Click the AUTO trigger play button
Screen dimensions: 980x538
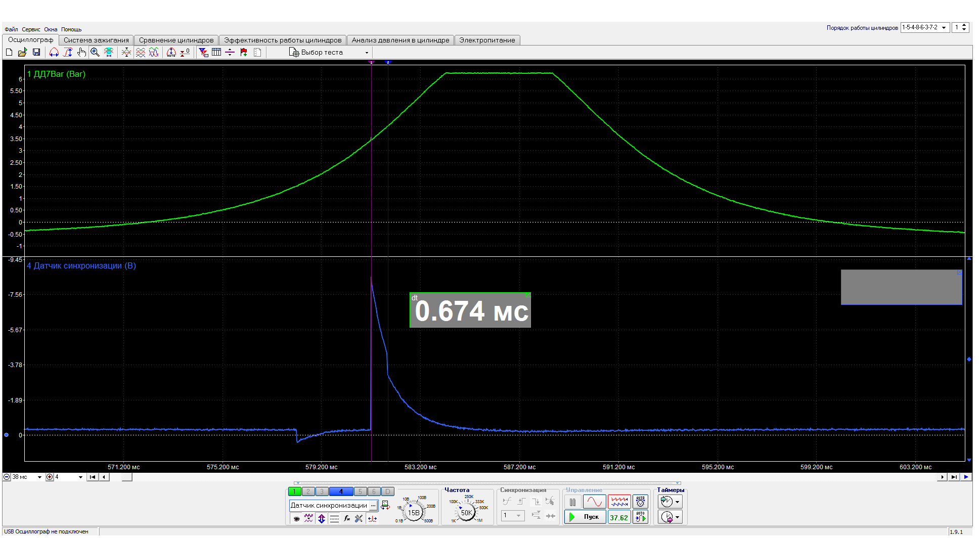(640, 517)
